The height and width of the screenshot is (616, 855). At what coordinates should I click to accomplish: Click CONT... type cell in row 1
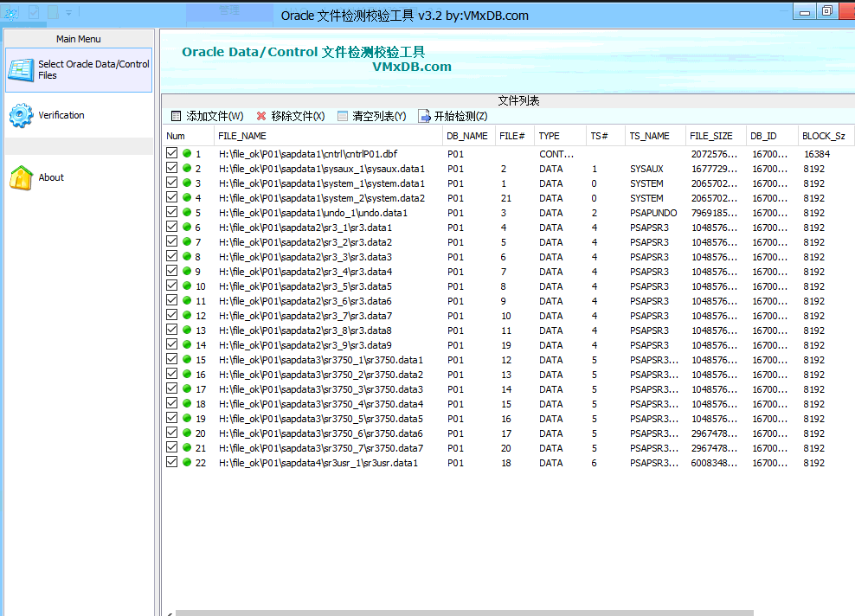(x=556, y=154)
